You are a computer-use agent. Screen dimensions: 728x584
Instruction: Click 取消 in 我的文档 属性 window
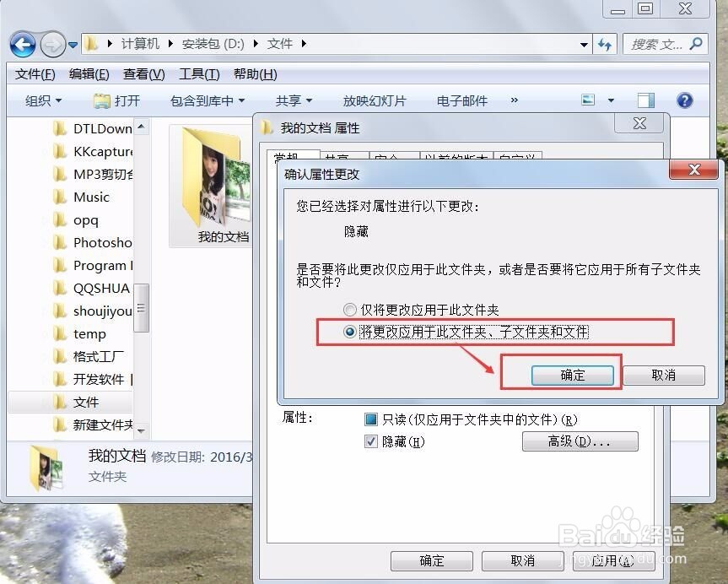[523, 560]
